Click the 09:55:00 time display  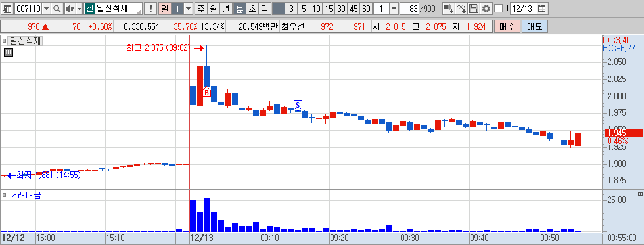[622, 238]
